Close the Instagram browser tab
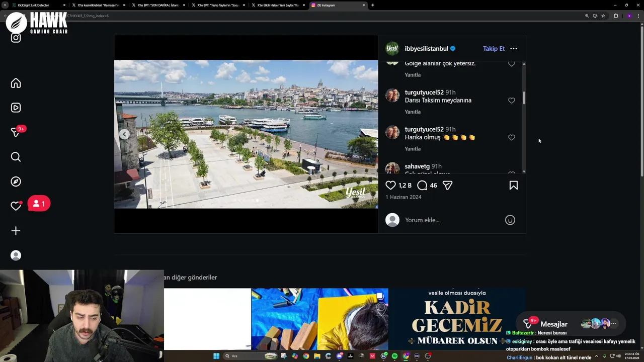644x362 pixels. pyautogui.click(x=364, y=5)
